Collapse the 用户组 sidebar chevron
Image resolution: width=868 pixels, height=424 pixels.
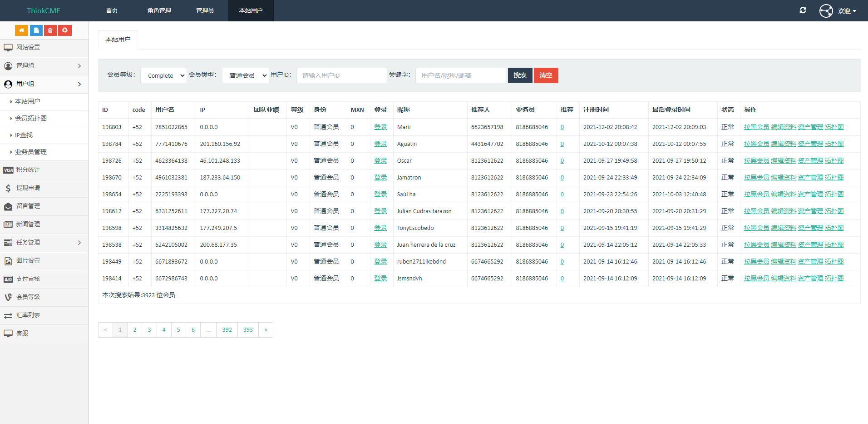pyautogui.click(x=79, y=84)
